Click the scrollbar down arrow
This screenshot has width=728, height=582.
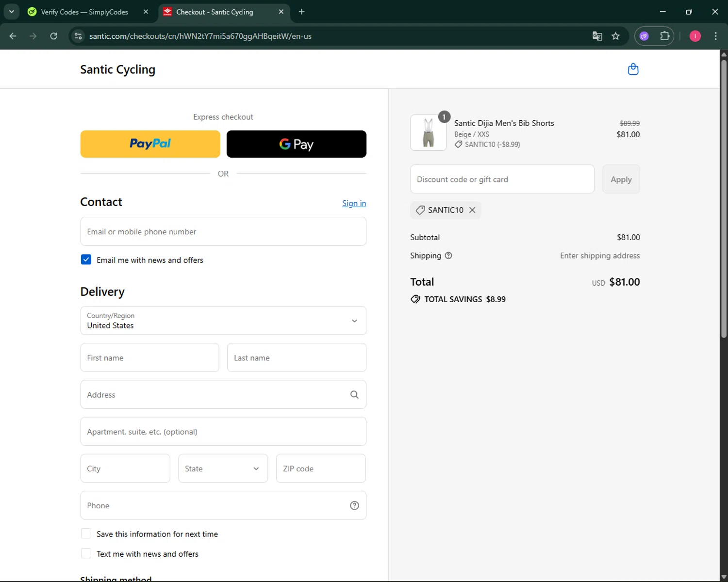click(x=724, y=577)
